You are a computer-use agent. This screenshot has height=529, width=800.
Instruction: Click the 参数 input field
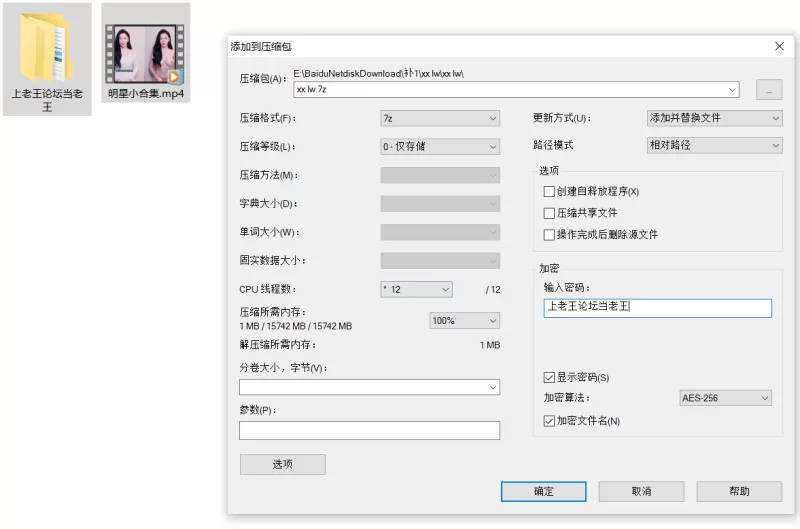click(x=369, y=431)
